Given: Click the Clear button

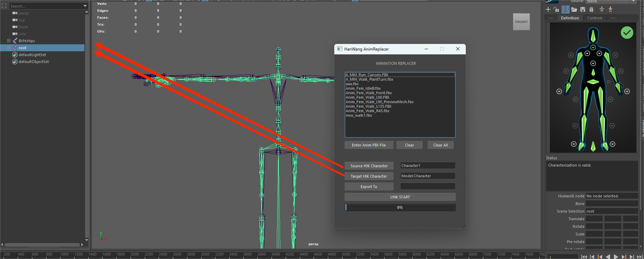Looking at the screenshot, I should coord(409,145).
